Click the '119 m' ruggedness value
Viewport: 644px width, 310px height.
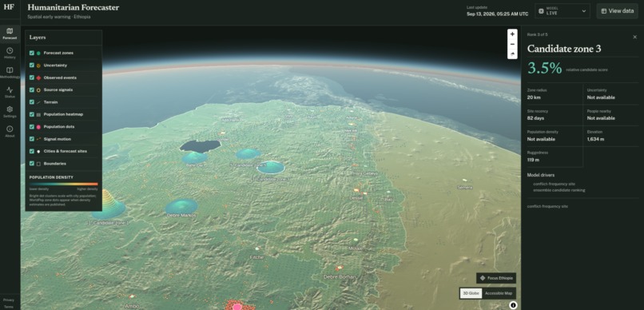pos(533,160)
